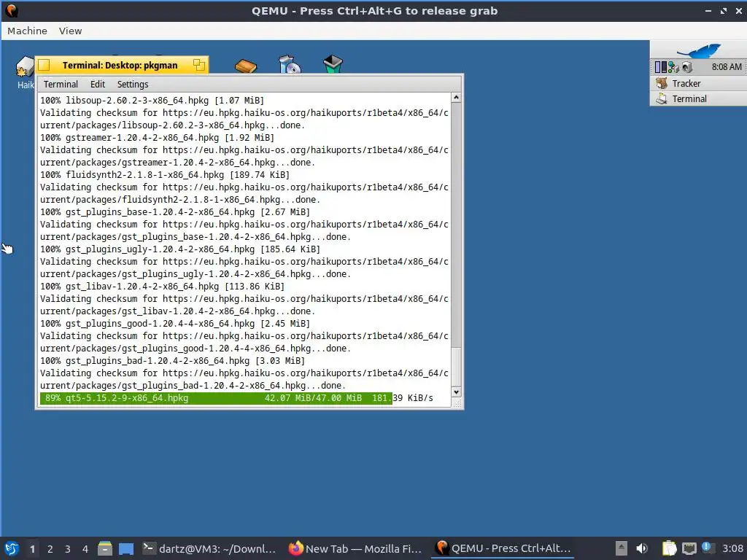The height and width of the screenshot is (560, 747).
Task: Open the Edit menu in the Terminal window
Action: pos(98,85)
